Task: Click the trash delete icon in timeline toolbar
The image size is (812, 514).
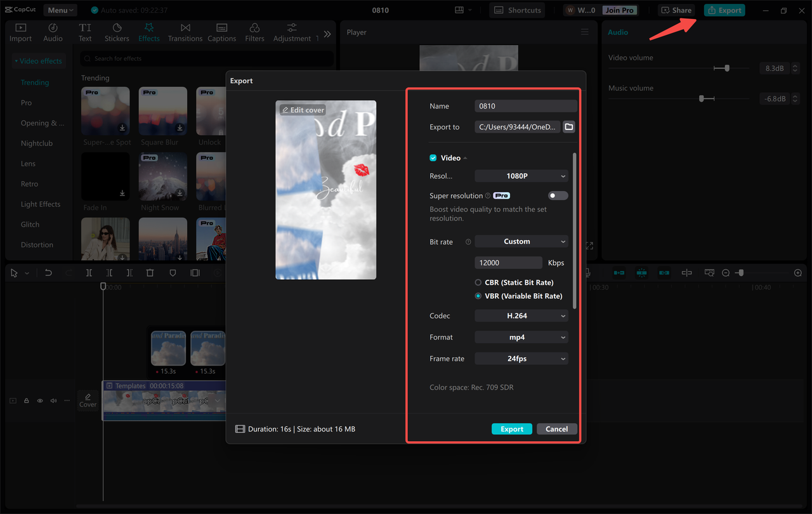Action: [x=150, y=273]
